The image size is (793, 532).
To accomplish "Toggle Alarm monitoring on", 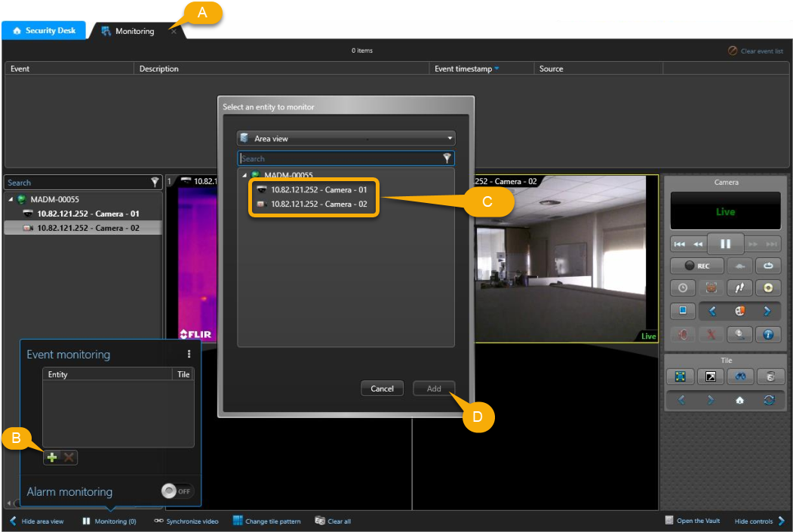I will (x=177, y=491).
